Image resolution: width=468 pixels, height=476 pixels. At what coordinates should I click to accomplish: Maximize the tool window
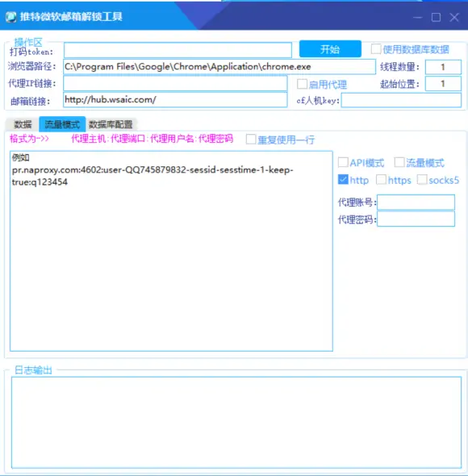(436, 17)
